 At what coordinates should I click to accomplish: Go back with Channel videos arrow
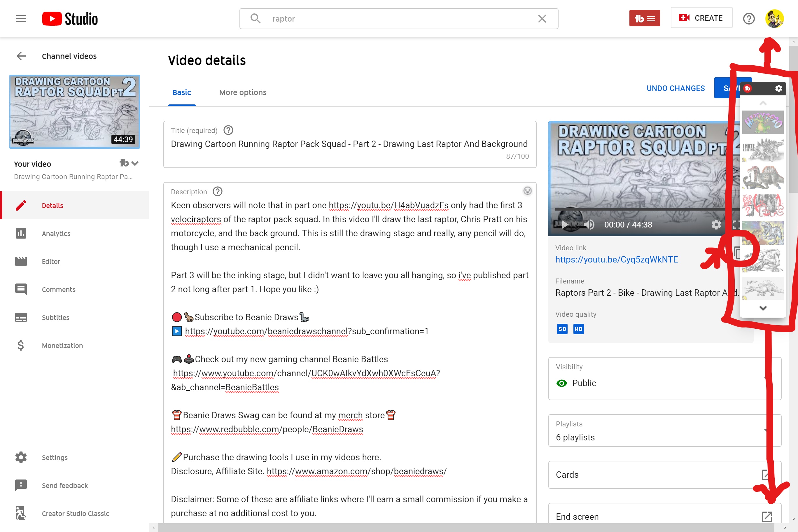(x=21, y=56)
